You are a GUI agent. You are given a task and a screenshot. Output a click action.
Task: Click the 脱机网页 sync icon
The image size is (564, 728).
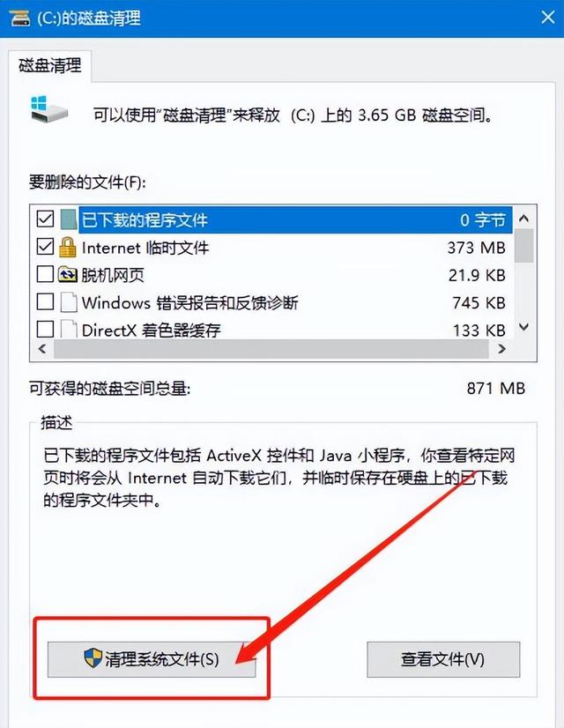68,274
